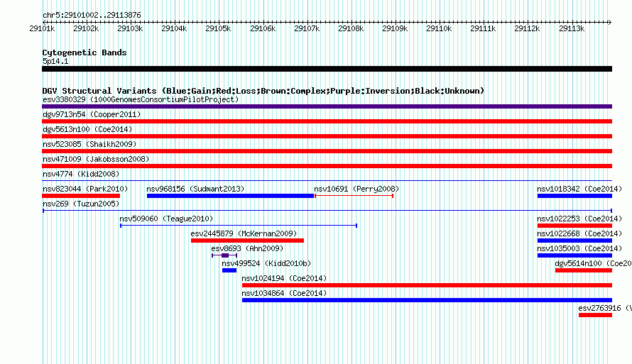
Task: Click the esv2445879 (McKernan2009) red bar
Action: coord(248,241)
